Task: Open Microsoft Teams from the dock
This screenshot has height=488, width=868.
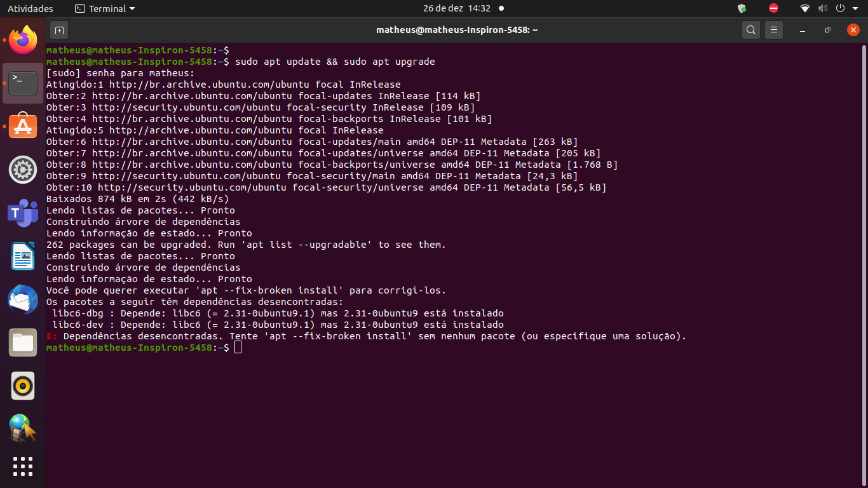Action: (x=23, y=213)
